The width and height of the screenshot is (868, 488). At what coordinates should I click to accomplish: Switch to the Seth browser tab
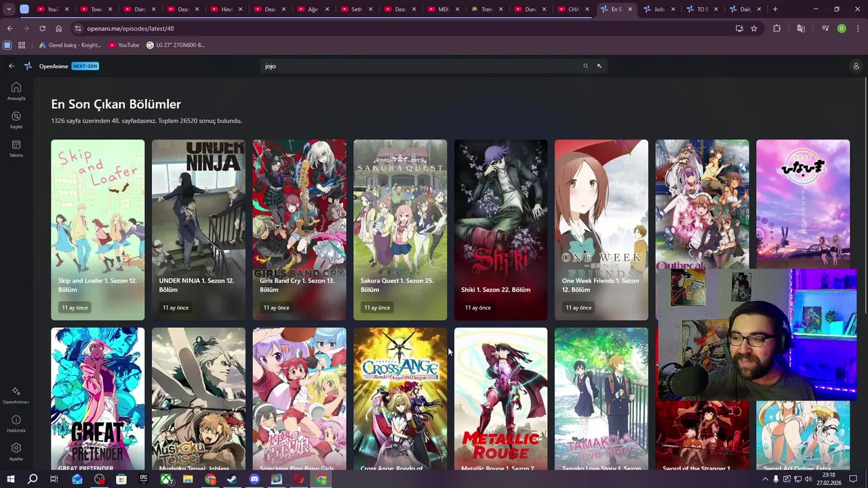point(355,9)
